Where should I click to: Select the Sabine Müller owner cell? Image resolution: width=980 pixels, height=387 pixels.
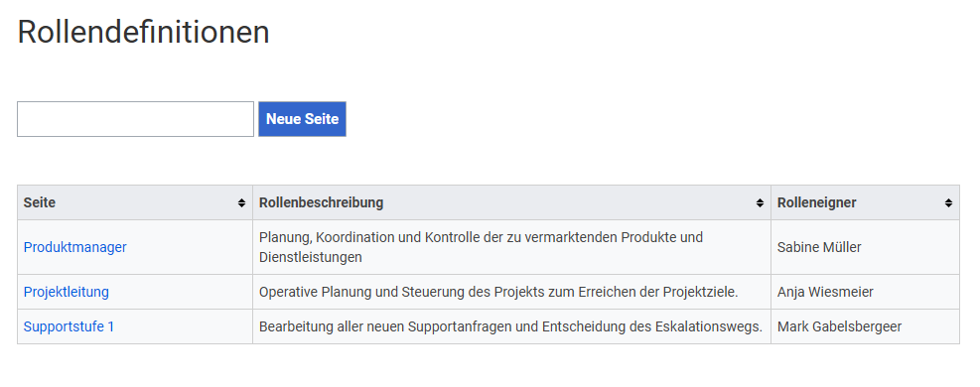865,247
